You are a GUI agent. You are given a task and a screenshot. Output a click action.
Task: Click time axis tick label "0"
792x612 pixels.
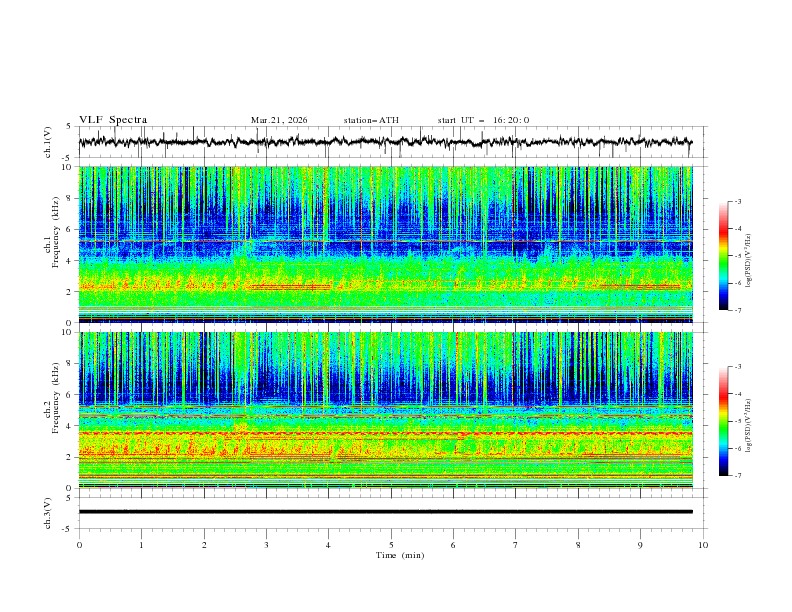point(79,545)
